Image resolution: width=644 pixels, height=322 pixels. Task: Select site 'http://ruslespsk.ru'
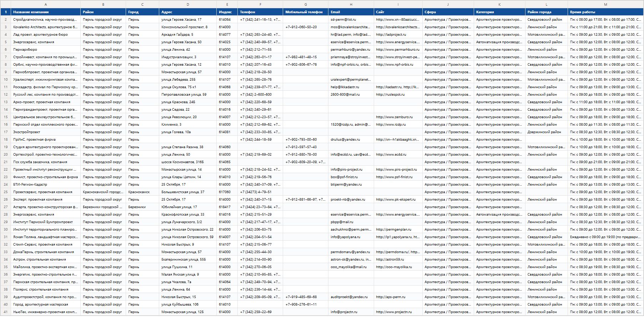(398, 94)
